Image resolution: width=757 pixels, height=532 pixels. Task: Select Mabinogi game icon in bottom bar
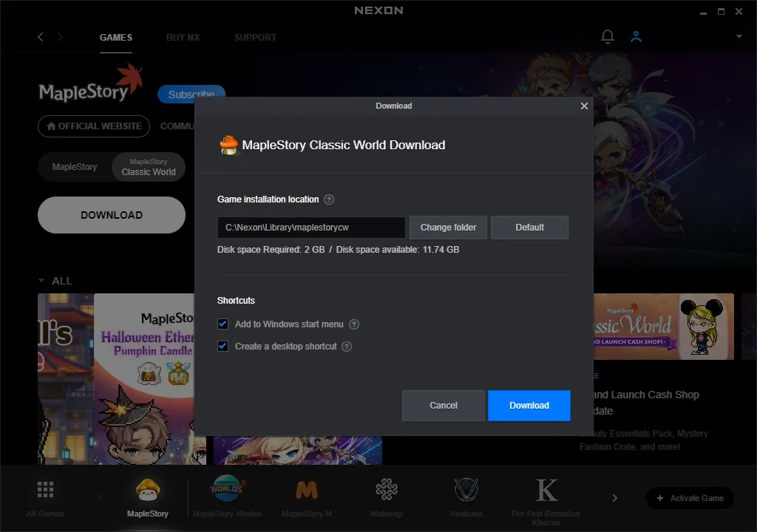click(x=387, y=490)
